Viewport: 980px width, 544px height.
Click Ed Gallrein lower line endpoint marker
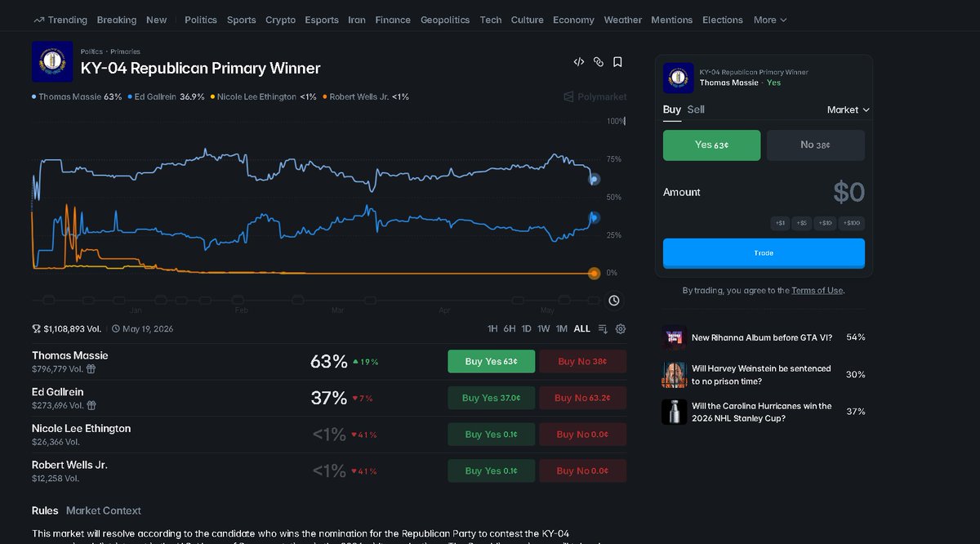[594, 218]
